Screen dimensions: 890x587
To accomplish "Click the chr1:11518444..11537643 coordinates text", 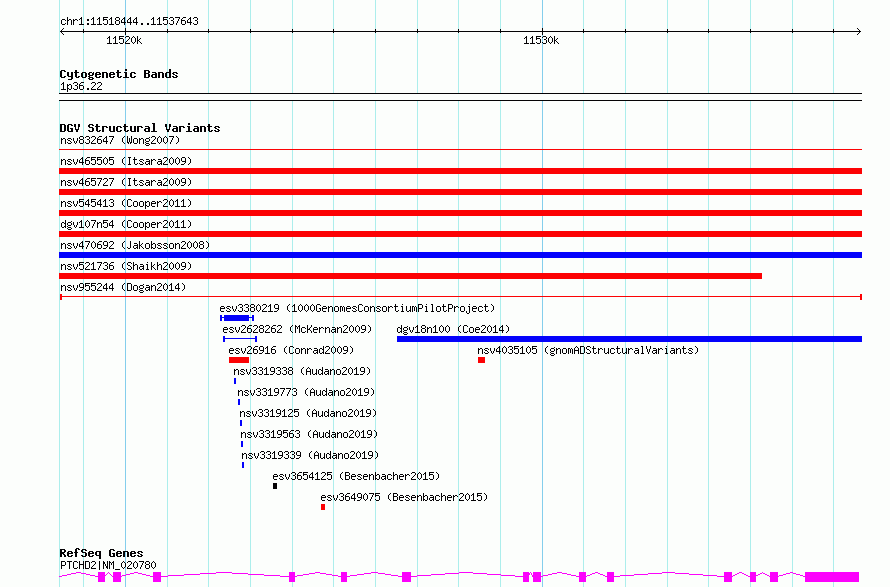I will (129, 22).
